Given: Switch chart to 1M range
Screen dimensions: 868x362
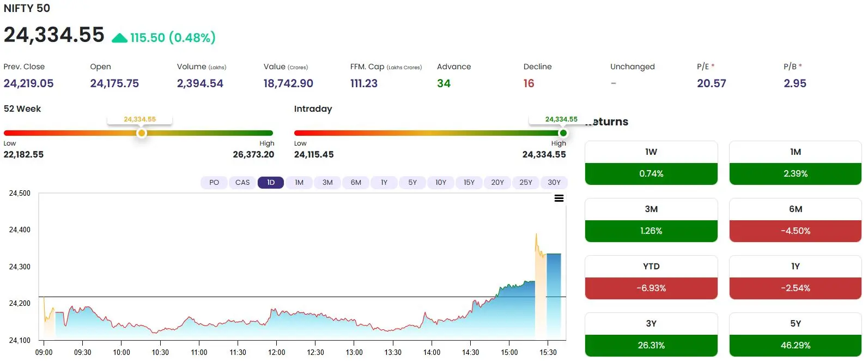Looking at the screenshot, I should pos(299,183).
